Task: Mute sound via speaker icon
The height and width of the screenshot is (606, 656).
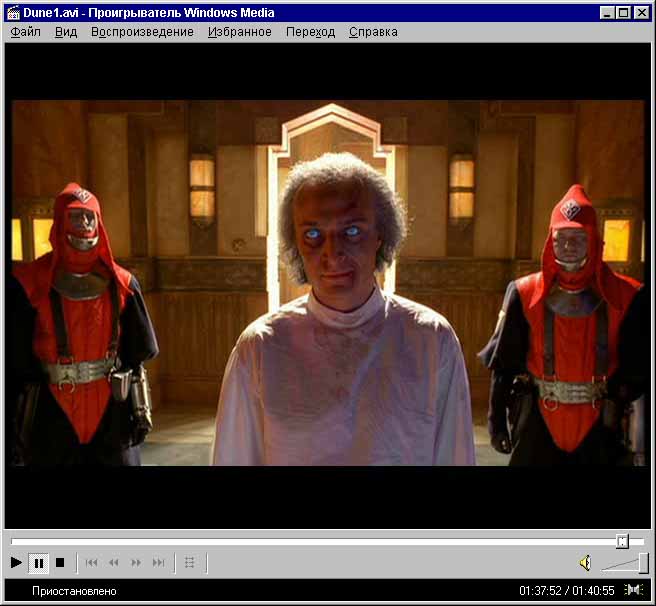Action: [585, 563]
